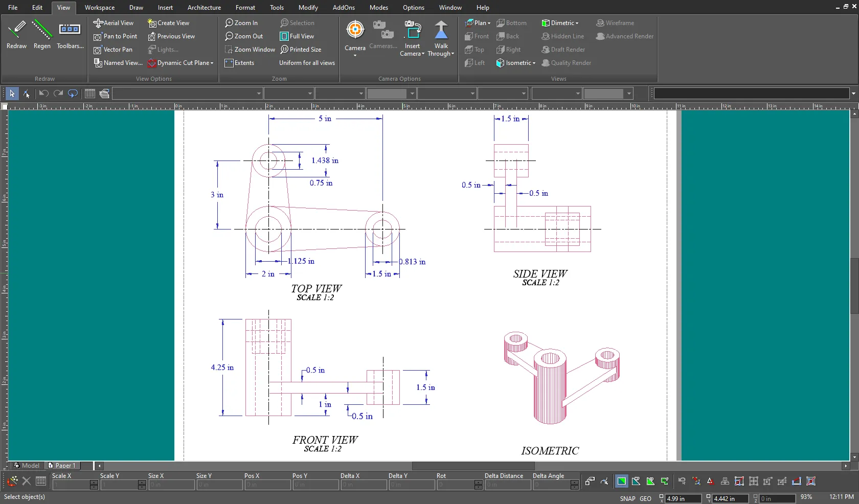Open the Camera tool

355,30
